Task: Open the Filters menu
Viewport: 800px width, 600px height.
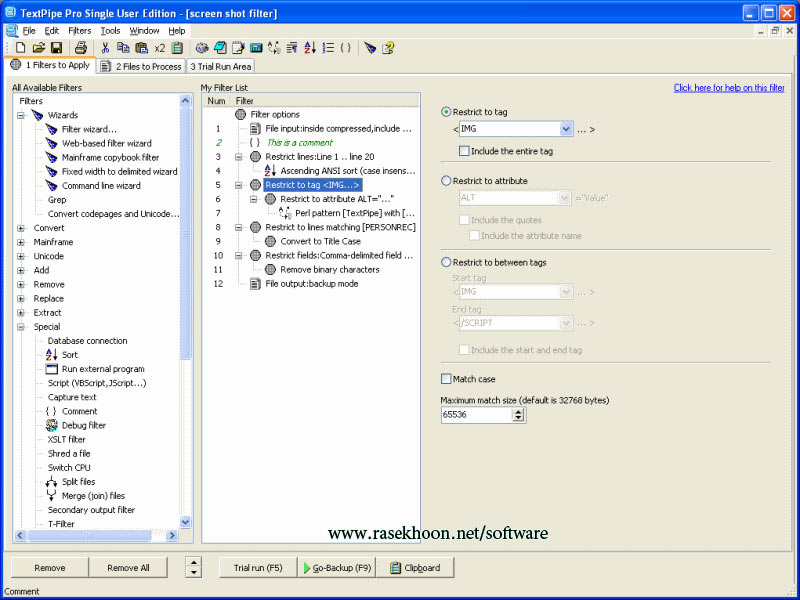Action: click(78, 30)
